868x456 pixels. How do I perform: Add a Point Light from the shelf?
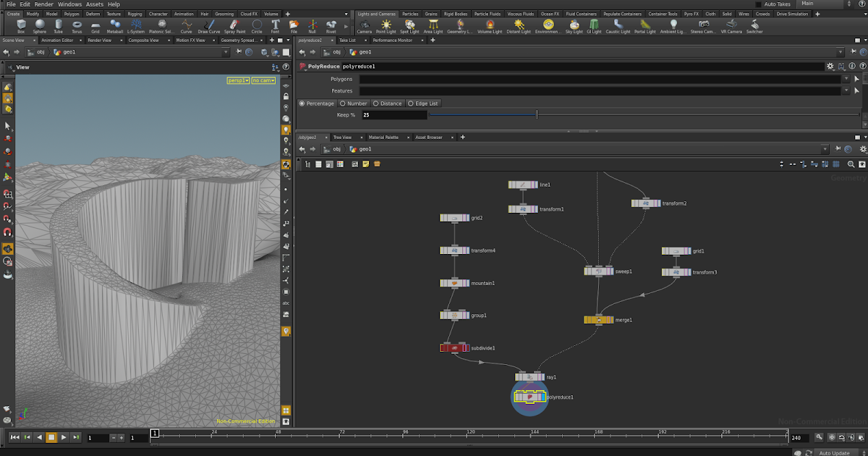pyautogui.click(x=386, y=27)
